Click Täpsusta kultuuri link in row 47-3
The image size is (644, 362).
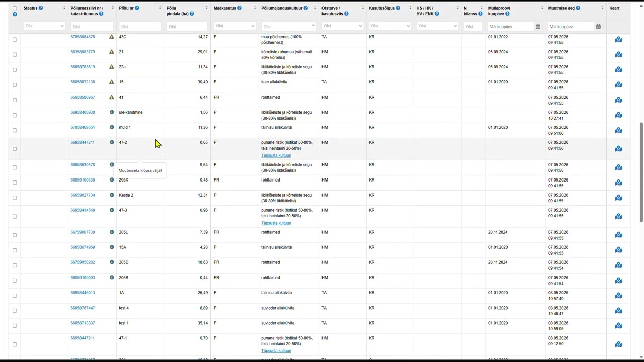[x=276, y=223]
